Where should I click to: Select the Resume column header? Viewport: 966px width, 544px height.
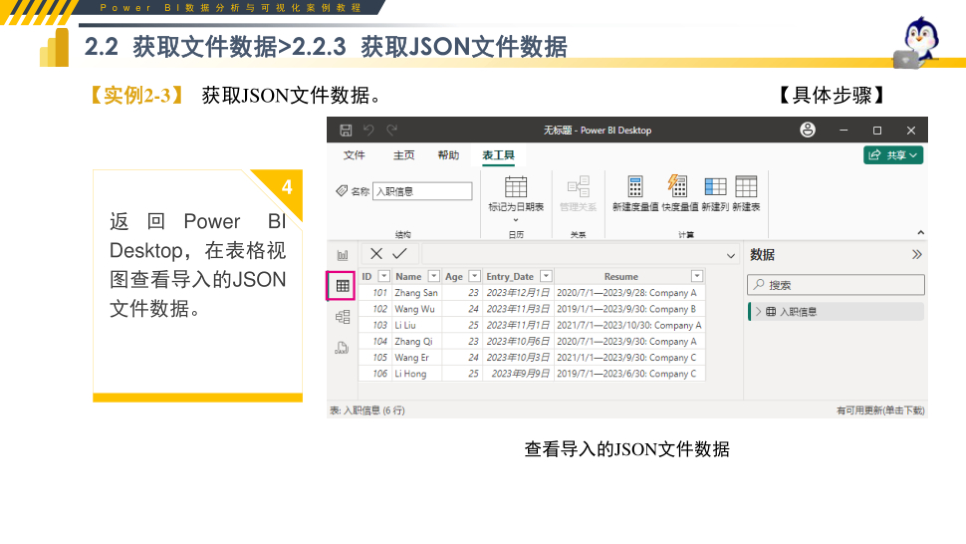click(621, 277)
